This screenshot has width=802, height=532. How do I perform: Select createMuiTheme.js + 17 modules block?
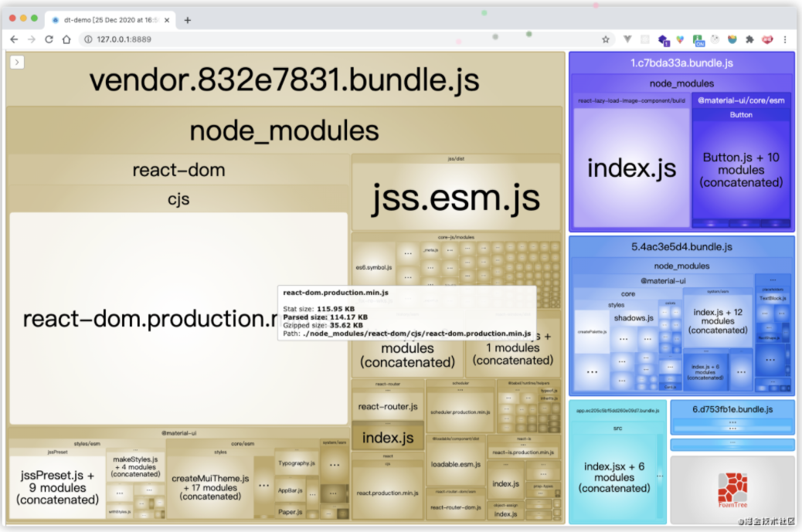point(210,487)
